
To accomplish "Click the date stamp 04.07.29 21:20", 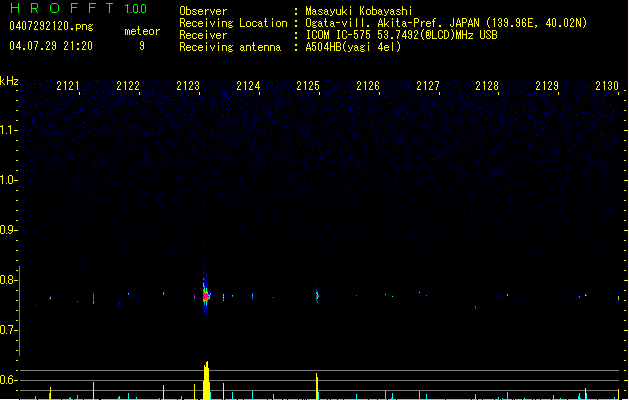I will [x=50, y=46].
